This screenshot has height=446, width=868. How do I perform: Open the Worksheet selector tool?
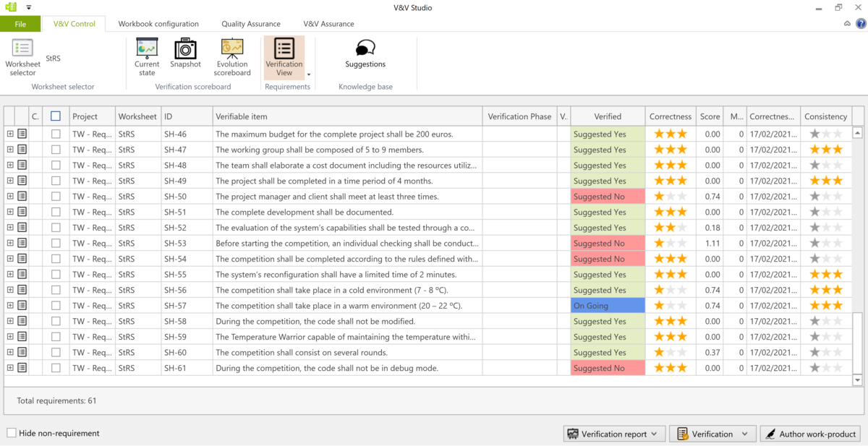click(22, 57)
